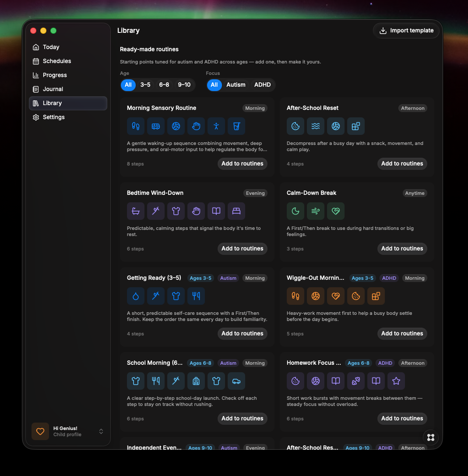Add Morning Sensory Routine to routines
This screenshot has width=468, height=476.
(x=243, y=164)
